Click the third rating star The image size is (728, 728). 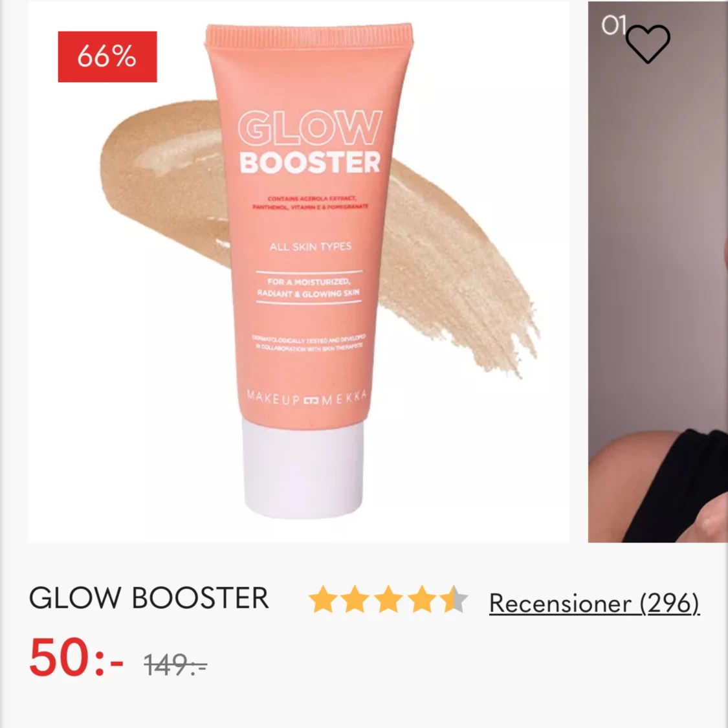(388, 599)
